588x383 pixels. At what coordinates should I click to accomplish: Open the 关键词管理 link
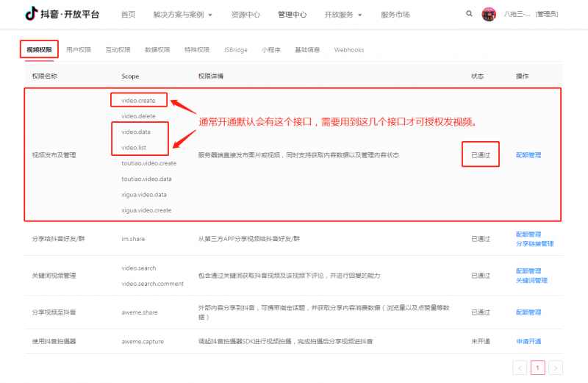point(531,280)
